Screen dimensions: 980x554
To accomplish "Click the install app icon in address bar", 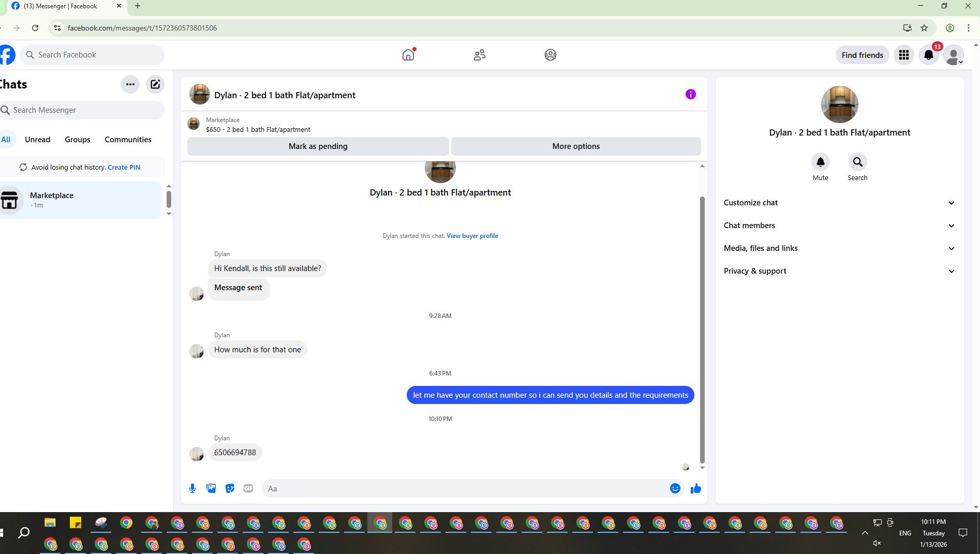I will (908, 28).
